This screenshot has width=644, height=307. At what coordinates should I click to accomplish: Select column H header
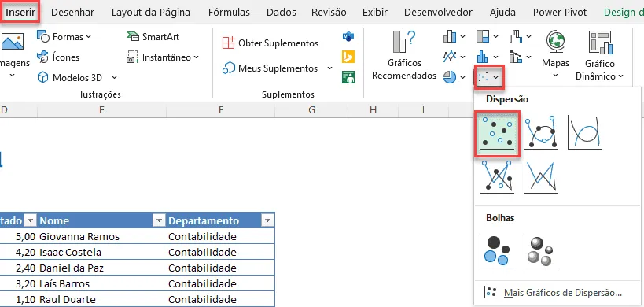point(373,109)
